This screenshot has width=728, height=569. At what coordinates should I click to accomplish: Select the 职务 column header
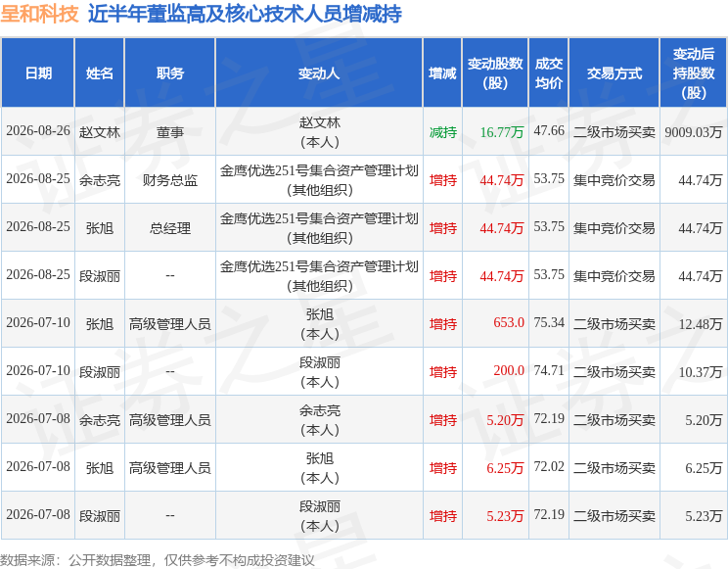[170, 73]
